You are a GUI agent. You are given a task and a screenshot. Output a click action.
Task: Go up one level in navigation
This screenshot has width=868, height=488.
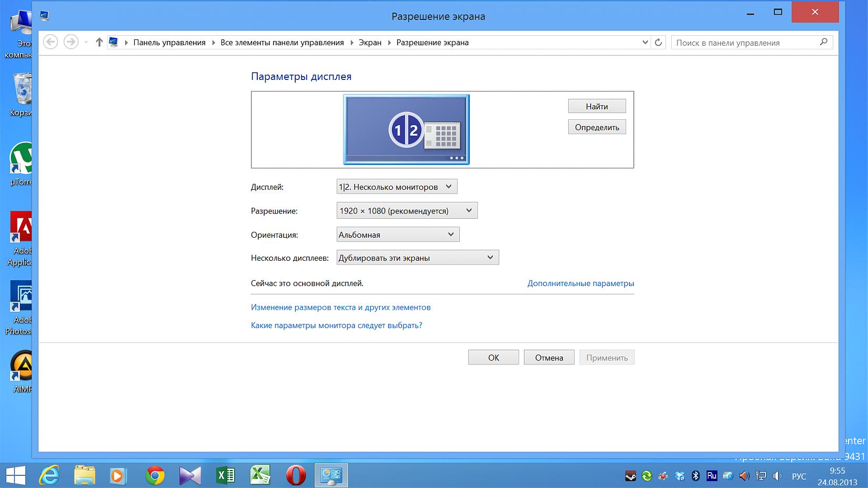[x=99, y=43]
